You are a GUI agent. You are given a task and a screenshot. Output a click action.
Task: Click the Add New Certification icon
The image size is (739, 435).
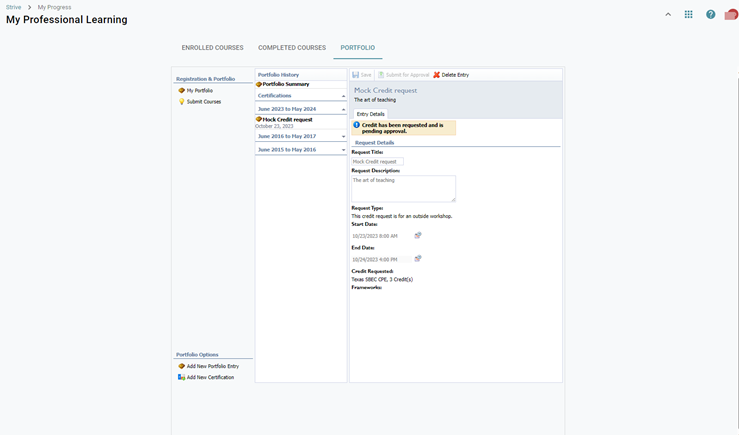pyautogui.click(x=182, y=377)
